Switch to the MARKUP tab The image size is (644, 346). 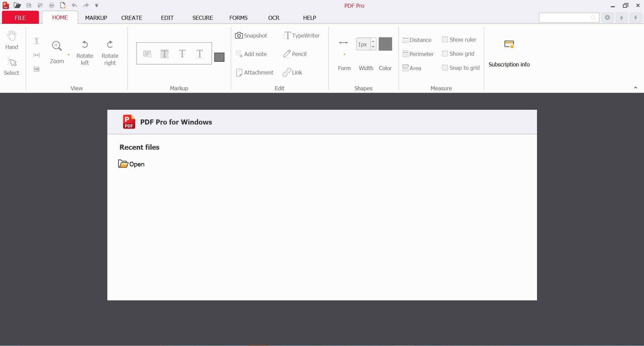pos(96,18)
